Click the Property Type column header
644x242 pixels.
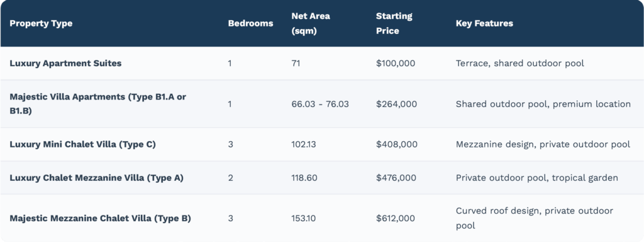click(41, 23)
